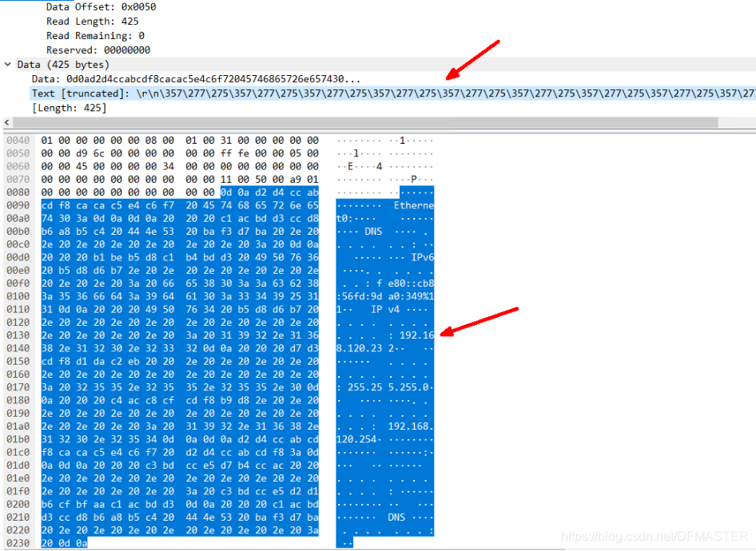The image size is (756, 551).
Task: Select the Read Length: 425 row
Action: (92, 22)
